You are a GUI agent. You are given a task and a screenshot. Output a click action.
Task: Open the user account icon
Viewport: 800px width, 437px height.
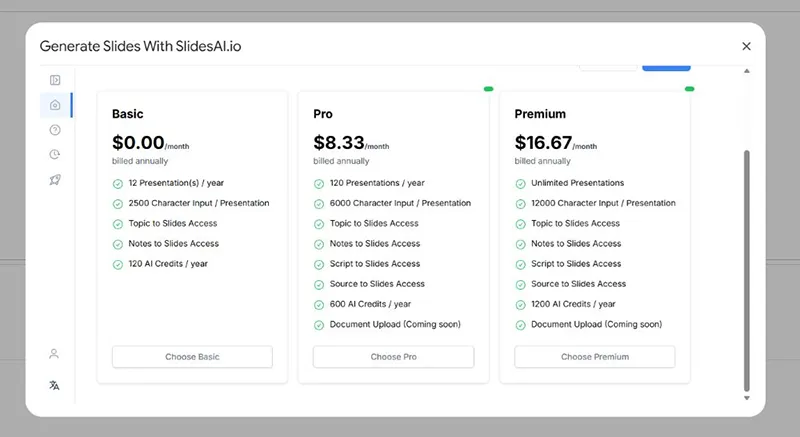tap(54, 354)
